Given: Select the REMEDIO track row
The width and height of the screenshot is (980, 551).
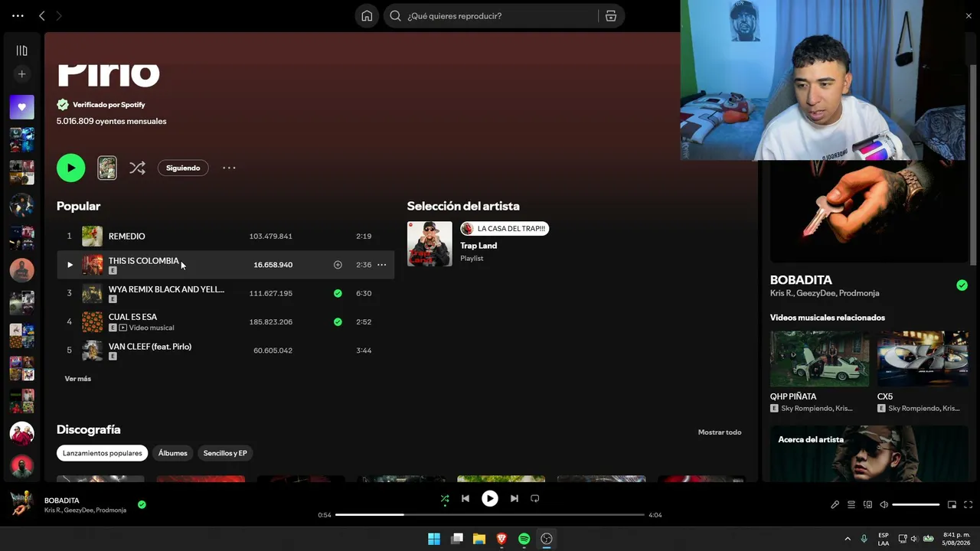Looking at the screenshot, I should coord(225,236).
